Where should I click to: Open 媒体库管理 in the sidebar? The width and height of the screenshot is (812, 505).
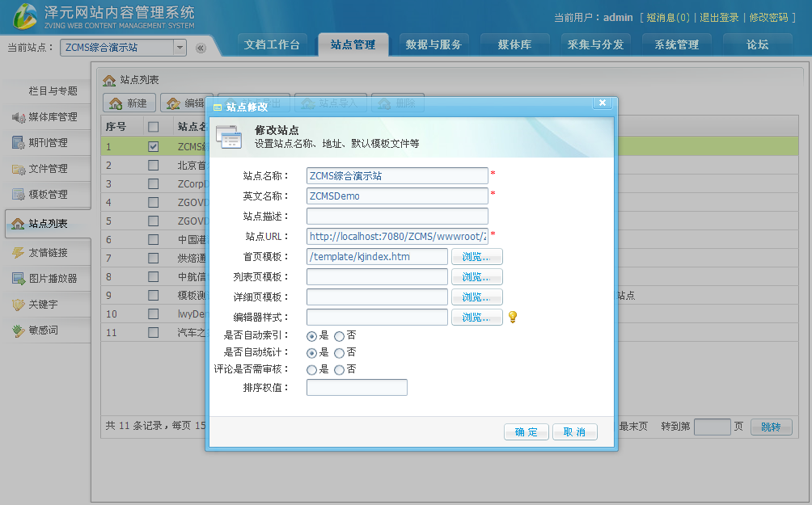point(47,117)
